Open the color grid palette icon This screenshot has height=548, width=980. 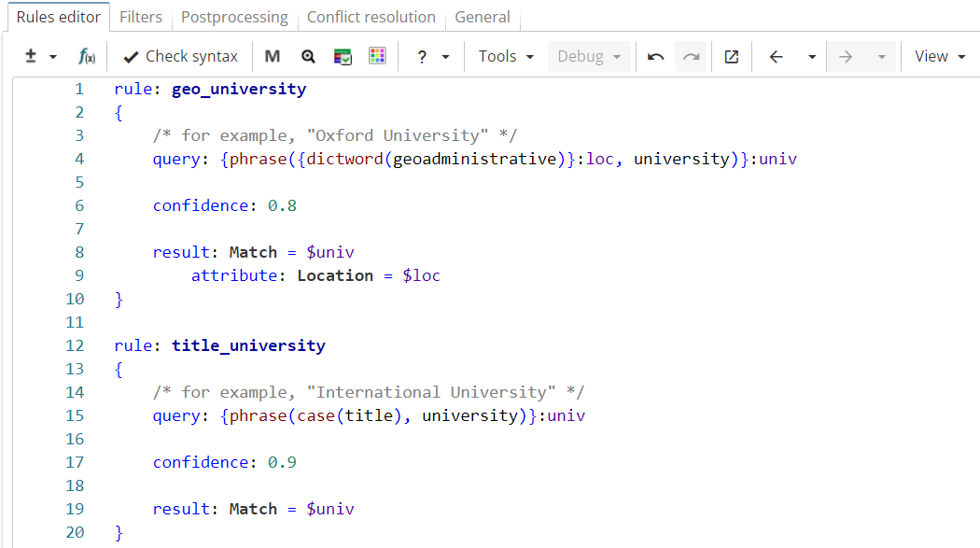click(377, 56)
